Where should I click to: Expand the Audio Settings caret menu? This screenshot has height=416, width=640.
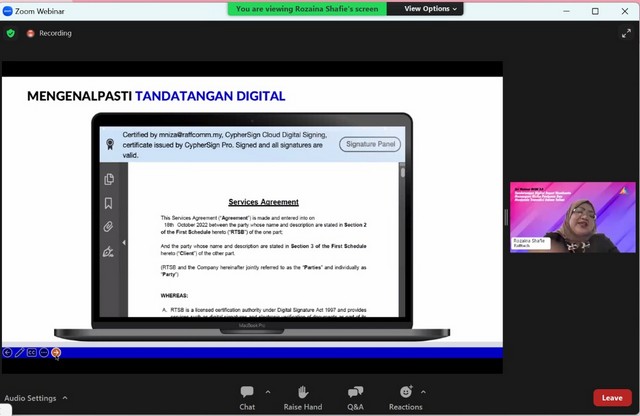(65, 398)
